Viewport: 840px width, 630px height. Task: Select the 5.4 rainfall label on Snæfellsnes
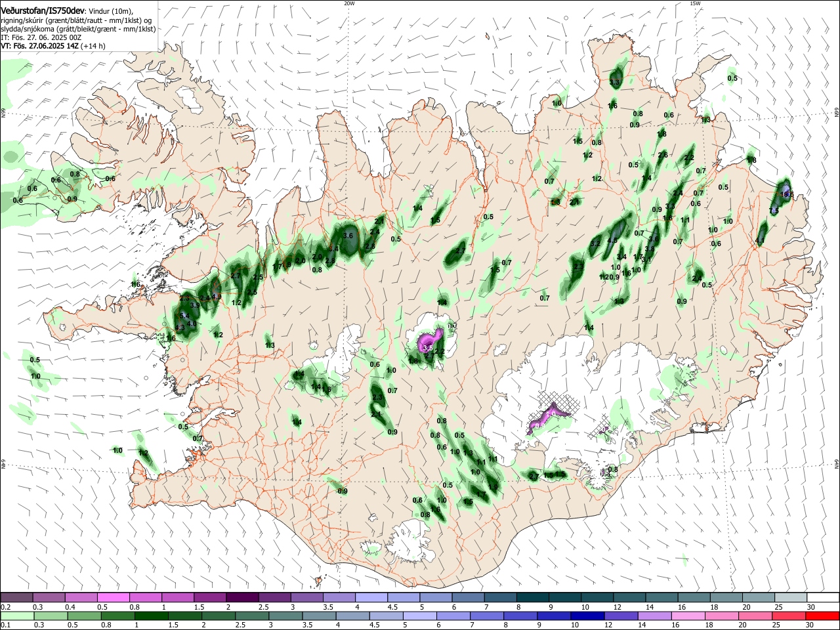185,316
